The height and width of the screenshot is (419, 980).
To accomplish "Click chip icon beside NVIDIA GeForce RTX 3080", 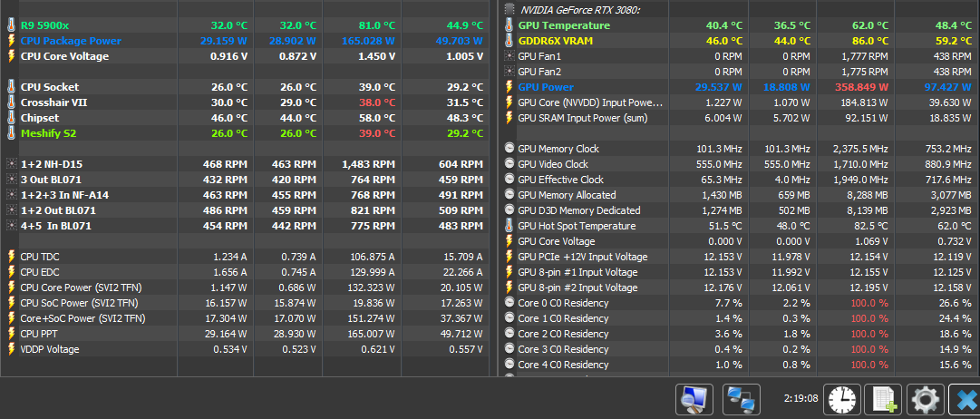I will click(510, 9).
